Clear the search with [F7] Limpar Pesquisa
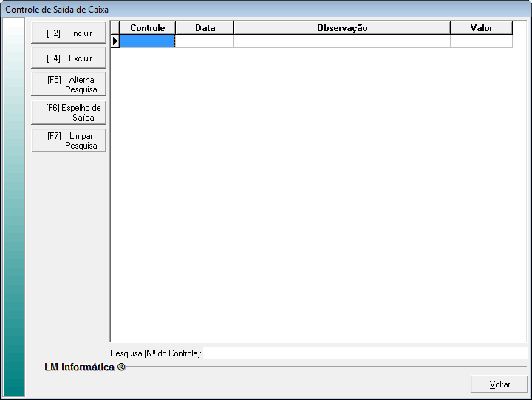Screen dimensions: 532x400 [x=69, y=140]
